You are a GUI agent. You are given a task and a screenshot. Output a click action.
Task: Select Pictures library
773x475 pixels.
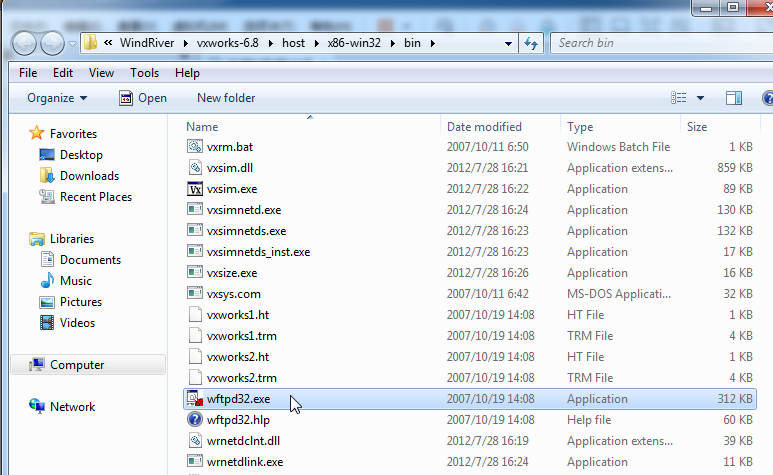pos(81,302)
